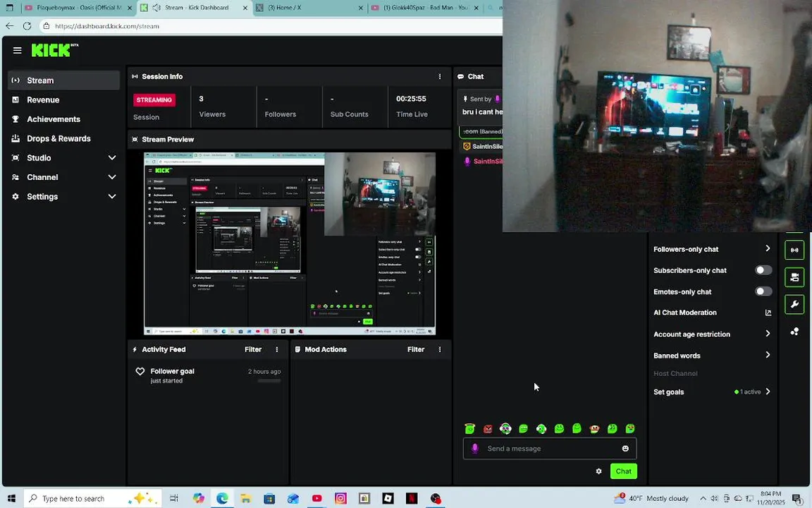This screenshot has width=812, height=508.
Task: Toggle Subscribers-only chat switch
Action: pos(763,270)
